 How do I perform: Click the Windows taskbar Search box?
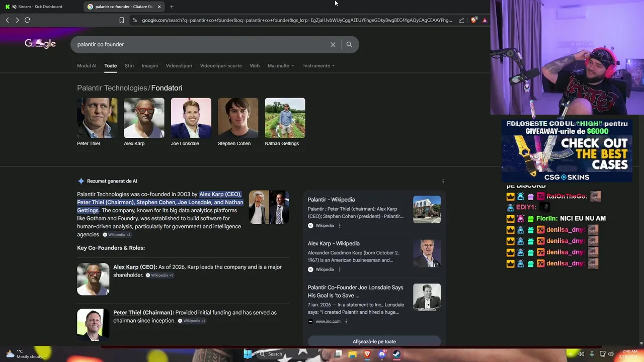tap(275, 354)
